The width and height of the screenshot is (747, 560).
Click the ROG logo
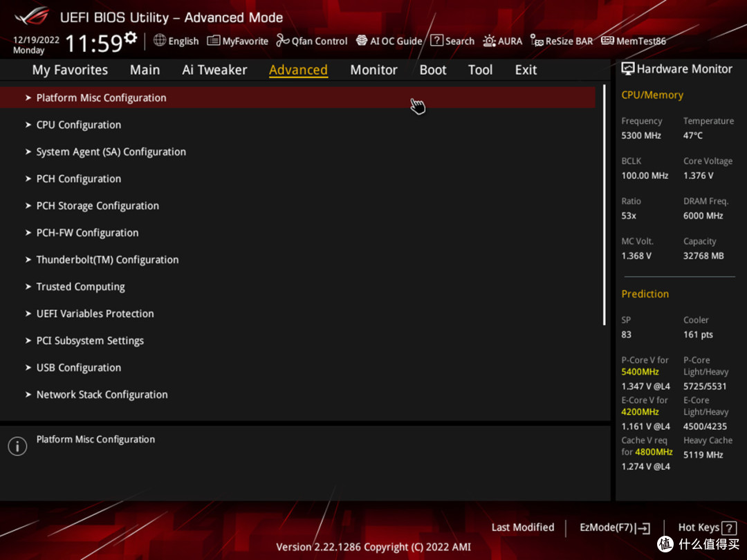coord(31,17)
